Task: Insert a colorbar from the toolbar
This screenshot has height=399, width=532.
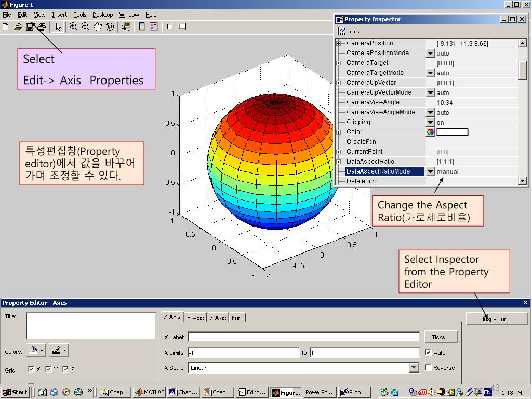Action: tap(142, 27)
